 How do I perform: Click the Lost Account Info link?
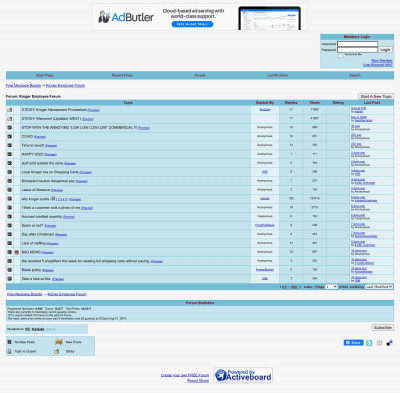tap(378, 65)
